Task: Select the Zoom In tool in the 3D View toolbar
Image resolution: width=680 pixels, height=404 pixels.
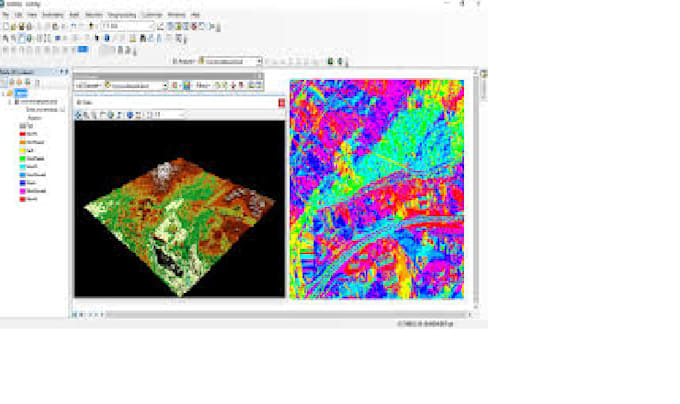Action: (86, 115)
